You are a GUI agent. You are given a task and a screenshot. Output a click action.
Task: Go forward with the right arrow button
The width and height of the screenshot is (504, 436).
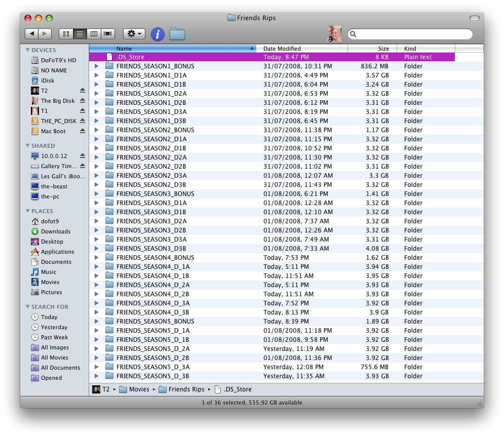pos(45,33)
